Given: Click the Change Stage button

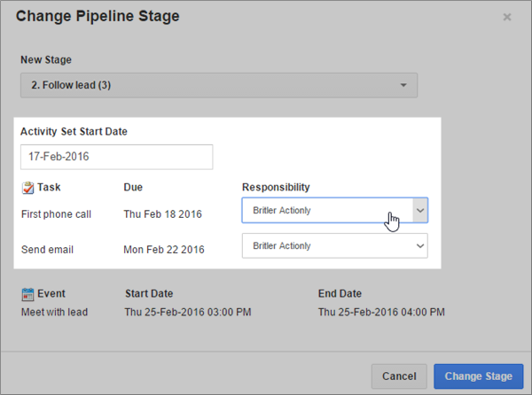Looking at the screenshot, I should pos(479,376).
